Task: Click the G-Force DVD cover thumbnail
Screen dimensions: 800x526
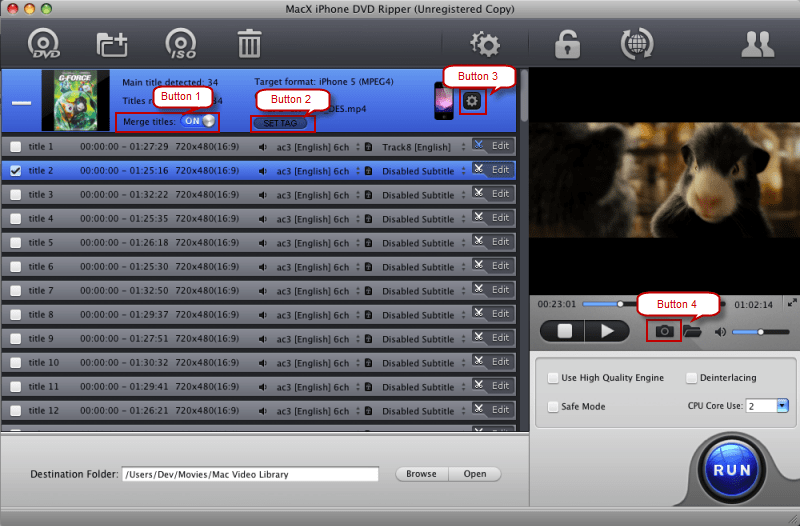Action: [x=76, y=101]
